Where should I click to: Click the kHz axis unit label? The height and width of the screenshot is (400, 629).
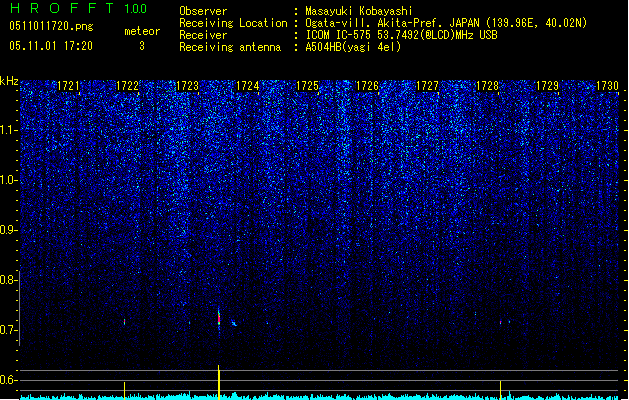coord(9,81)
